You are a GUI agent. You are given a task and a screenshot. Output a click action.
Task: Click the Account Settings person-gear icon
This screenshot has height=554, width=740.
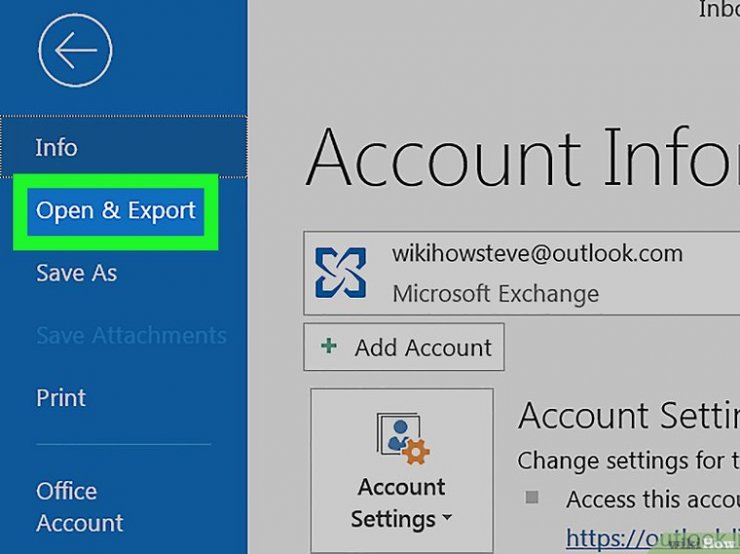pos(403,439)
